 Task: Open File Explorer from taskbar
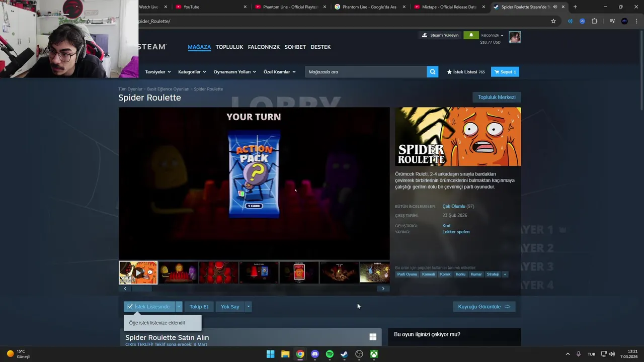click(x=285, y=354)
